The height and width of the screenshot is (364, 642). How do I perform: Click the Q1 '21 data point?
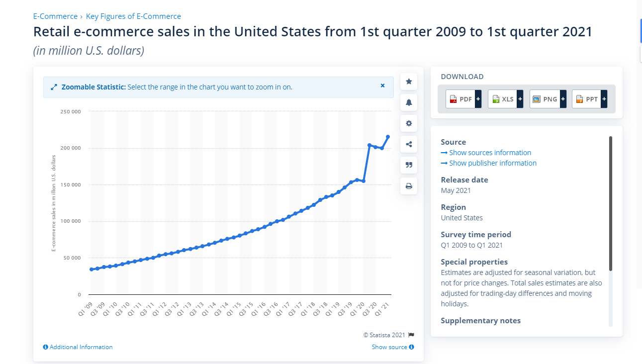coord(388,137)
